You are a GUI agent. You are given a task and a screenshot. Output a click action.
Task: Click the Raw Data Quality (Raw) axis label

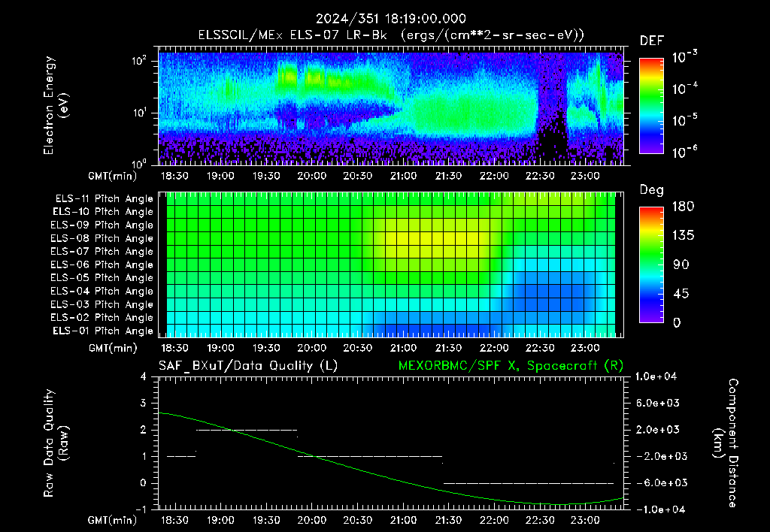(56, 443)
